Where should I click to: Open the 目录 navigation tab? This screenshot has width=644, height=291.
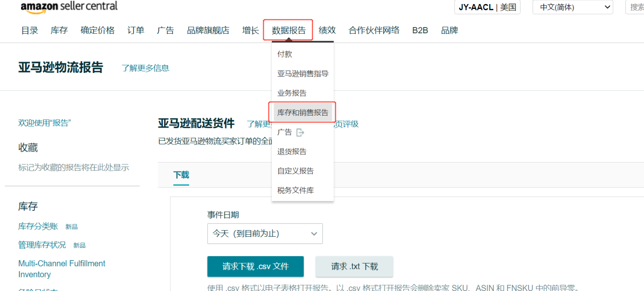(29, 30)
